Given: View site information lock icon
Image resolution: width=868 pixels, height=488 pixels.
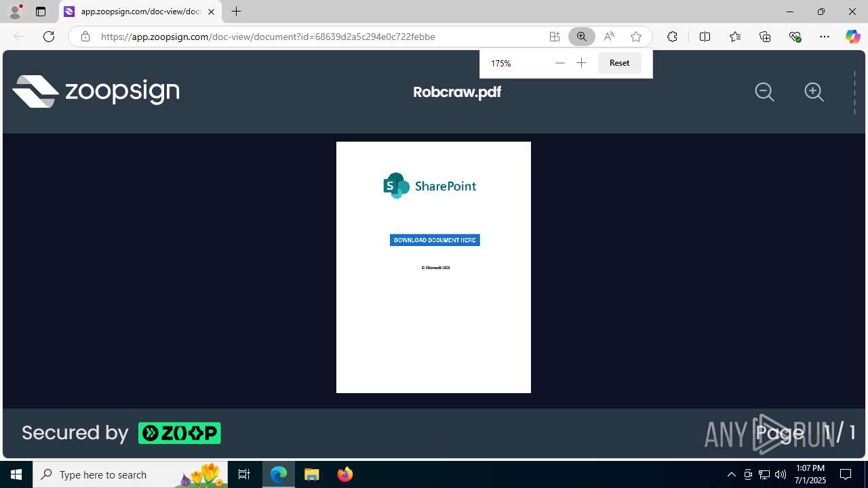Looking at the screenshot, I should [x=85, y=37].
